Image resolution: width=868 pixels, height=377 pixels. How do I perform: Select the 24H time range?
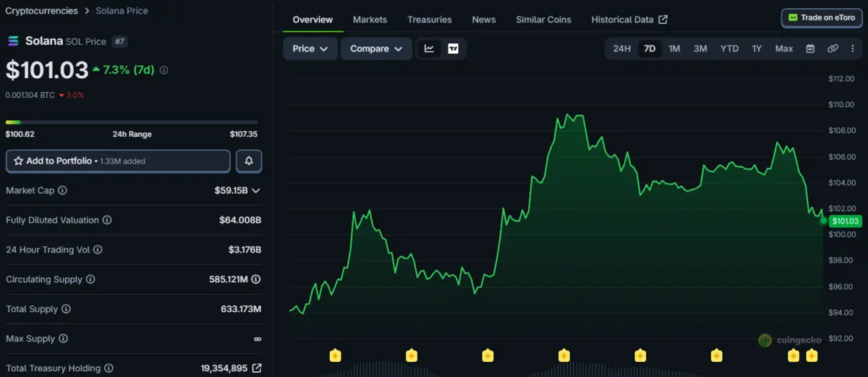pos(622,48)
